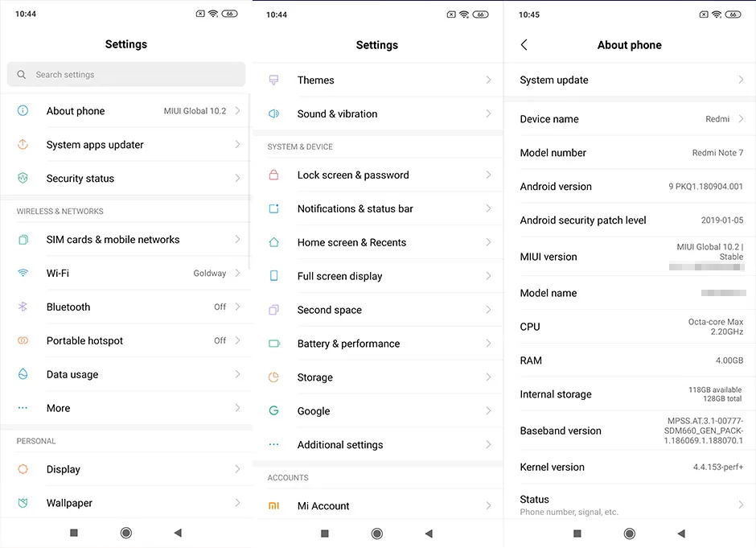Tap the Wallpaper icon

(23, 503)
